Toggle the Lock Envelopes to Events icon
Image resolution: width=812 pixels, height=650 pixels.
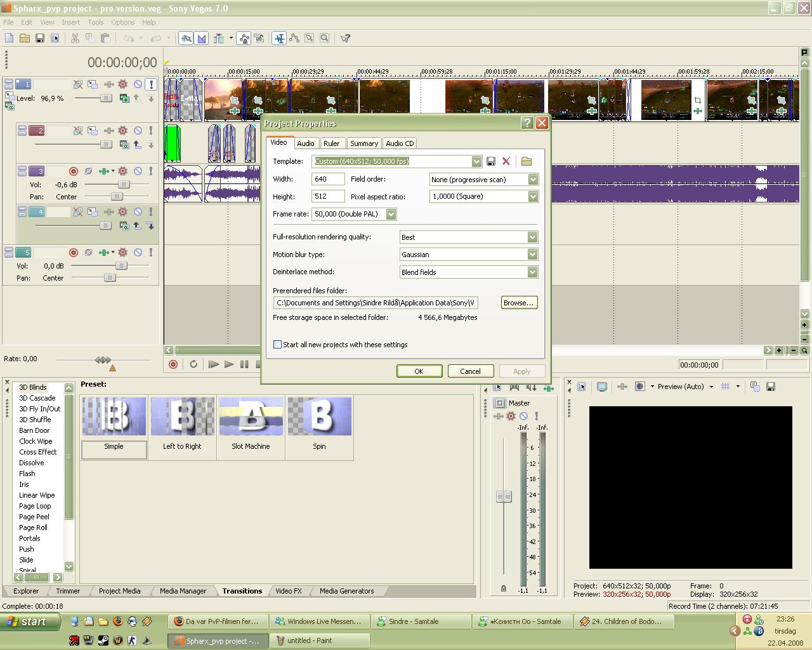click(244, 38)
